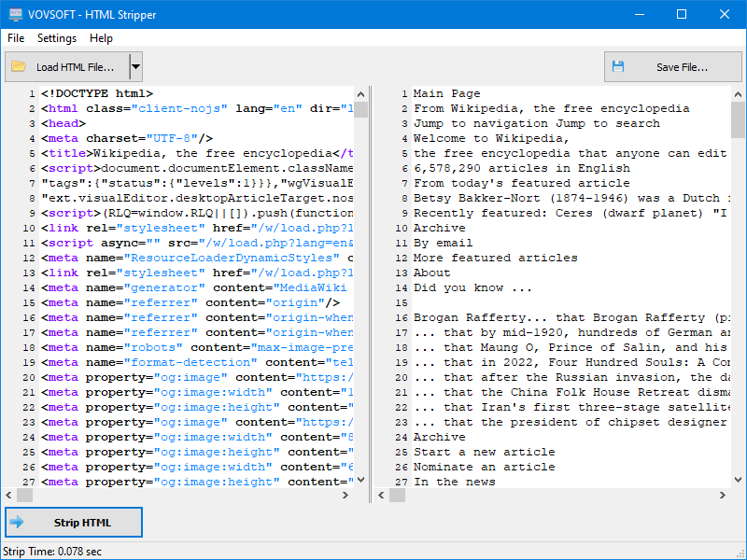Click the floppy disk icon on Save File
This screenshot has width=747, height=560.
618,66
